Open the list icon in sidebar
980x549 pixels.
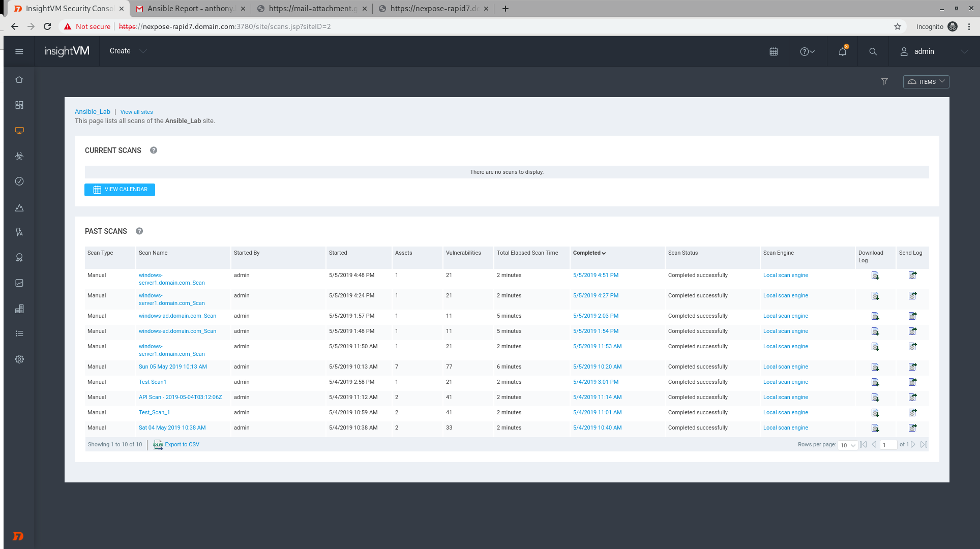click(x=19, y=333)
